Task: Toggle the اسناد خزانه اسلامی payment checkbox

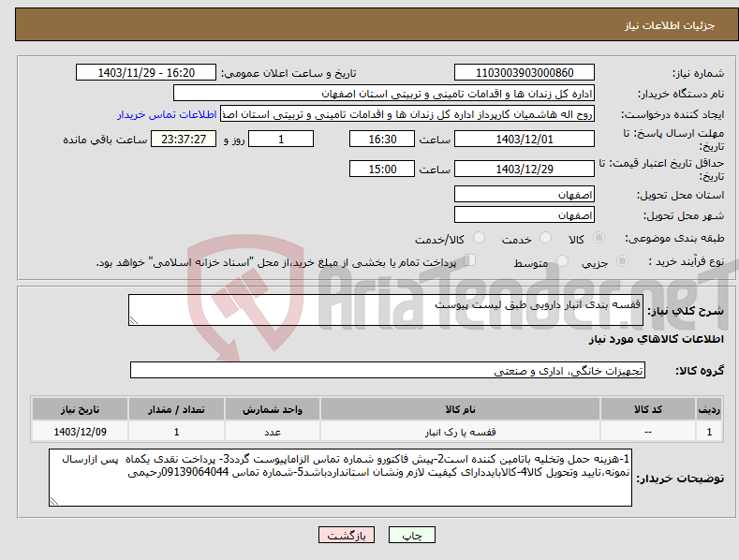Action: pyautogui.click(x=470, y=260)
